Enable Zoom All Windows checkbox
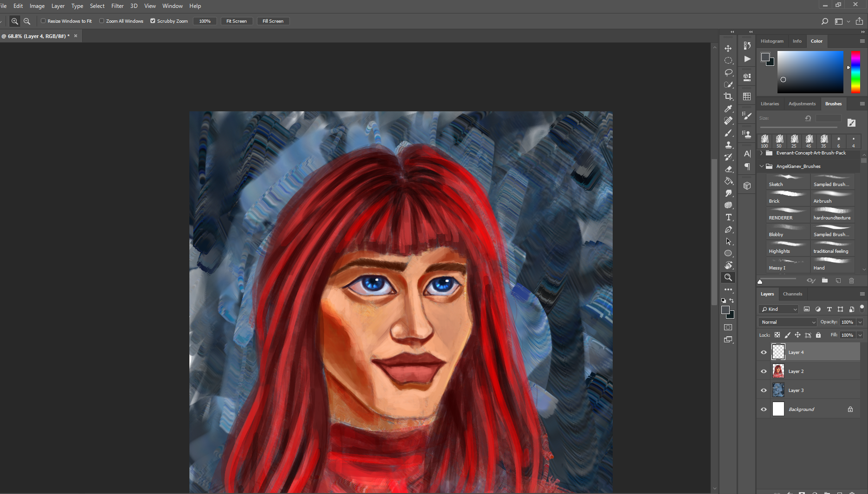This screenshot has height=494, width=868. click(102, 21)
